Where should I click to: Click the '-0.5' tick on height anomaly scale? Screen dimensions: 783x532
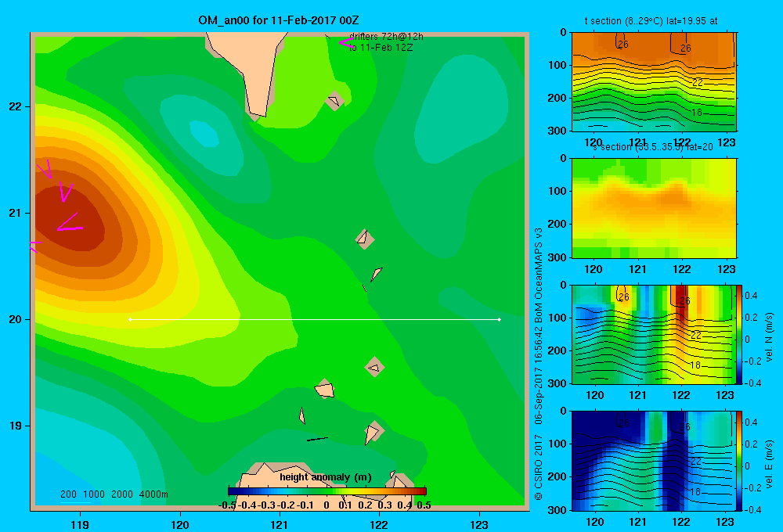227,505
